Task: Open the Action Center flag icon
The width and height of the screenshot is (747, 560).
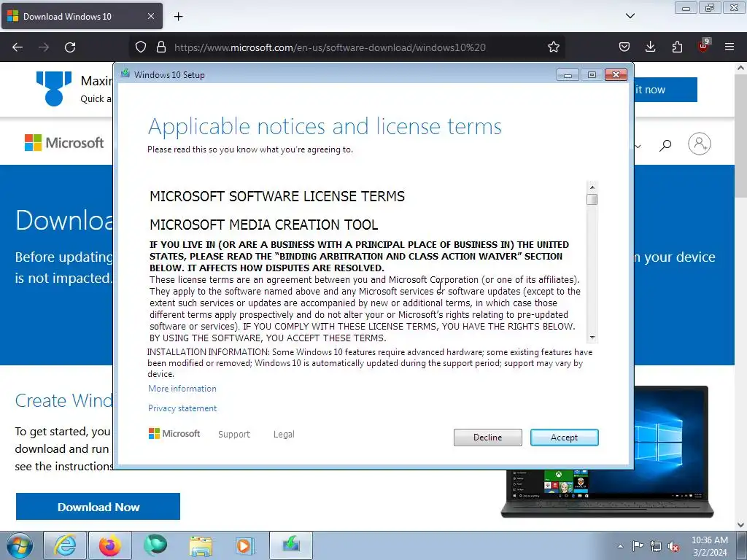Action: pos(638,546)
